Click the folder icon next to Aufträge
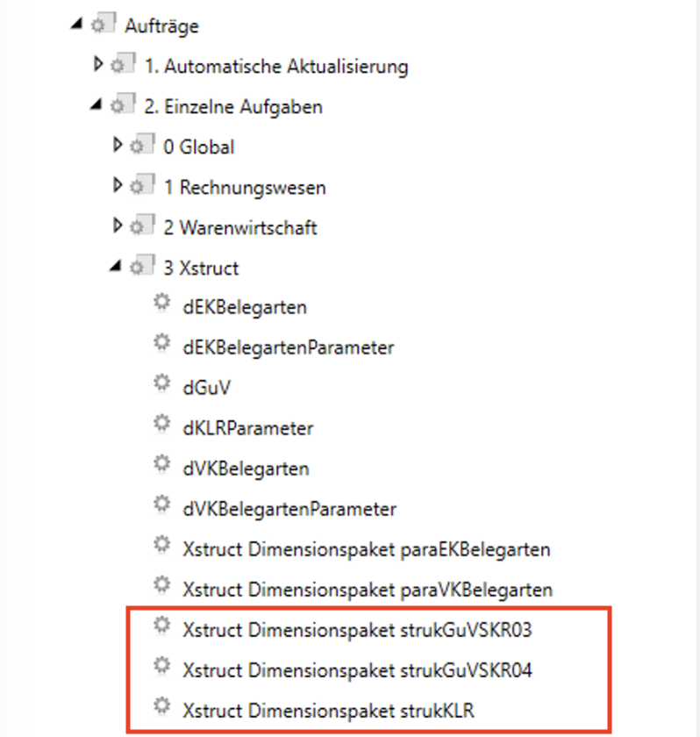Viewport: 700px width, 737px height. (101, 25)
